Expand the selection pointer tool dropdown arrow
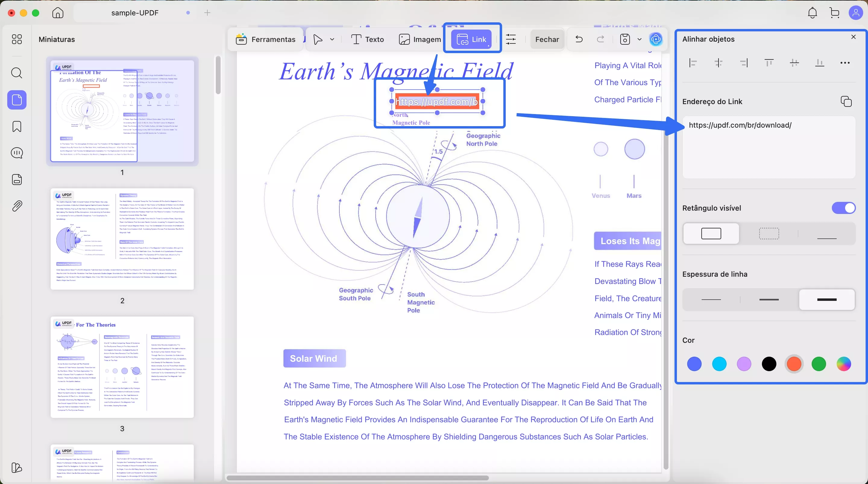 [x=332, y=39]
